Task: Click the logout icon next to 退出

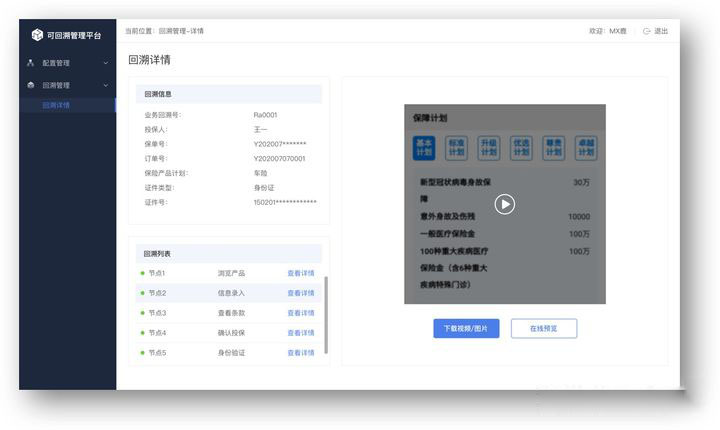Action: coord(647,31)
